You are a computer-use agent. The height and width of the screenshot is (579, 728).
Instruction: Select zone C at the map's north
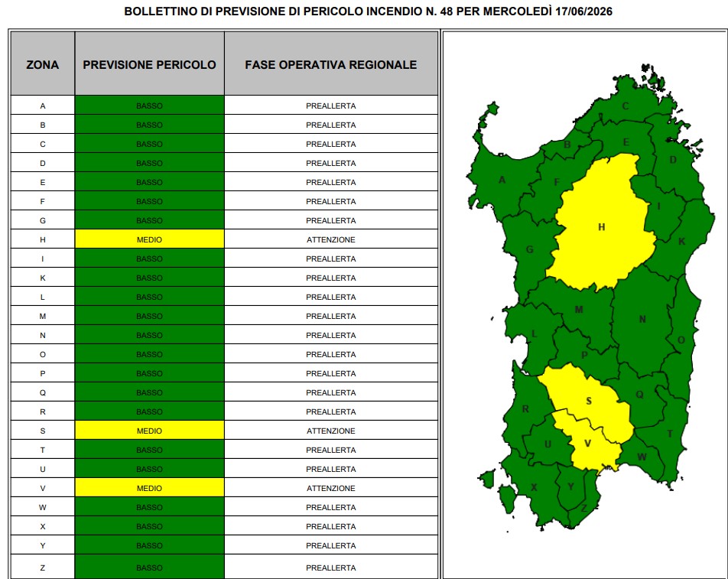[x=625, y=106]
